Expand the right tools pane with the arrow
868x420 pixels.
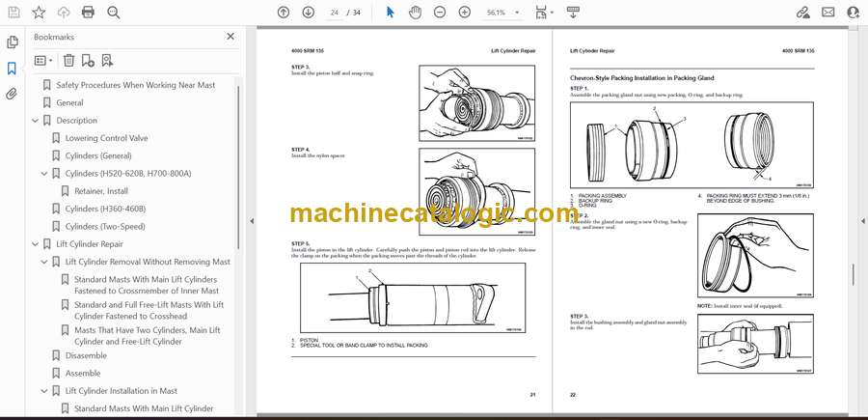coord(862,221)
